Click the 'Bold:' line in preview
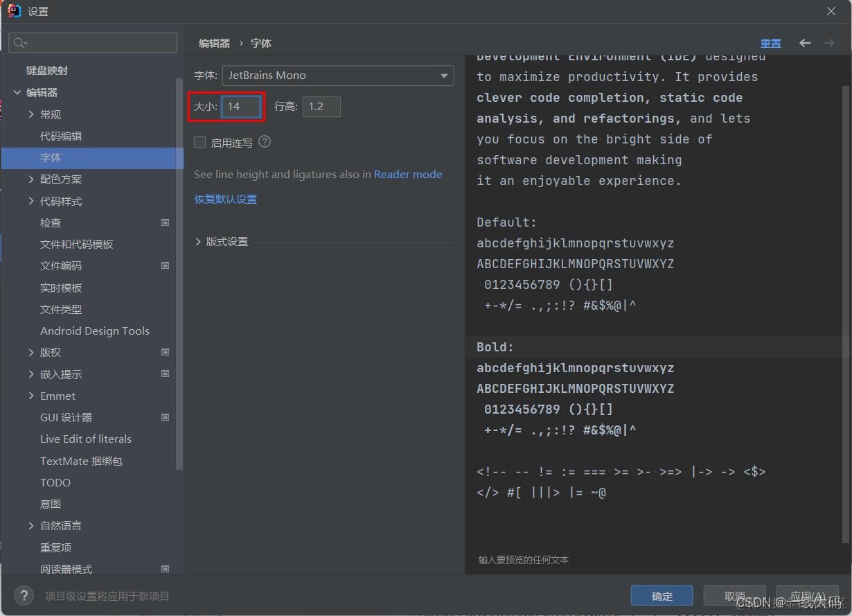This screenshot has height=616, width=852. point(495,347)
